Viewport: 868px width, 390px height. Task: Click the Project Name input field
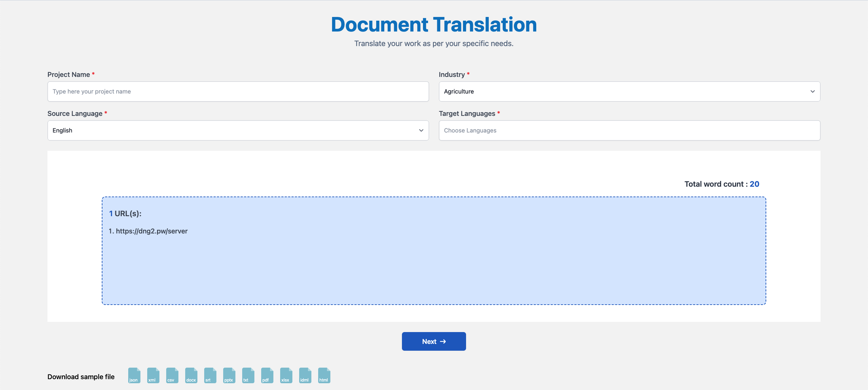tap(238, 91)
